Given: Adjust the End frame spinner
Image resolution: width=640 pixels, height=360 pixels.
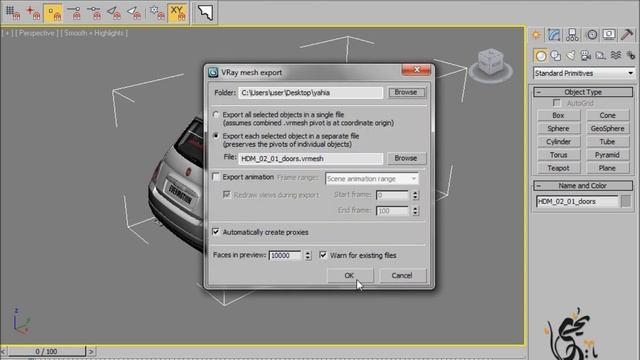Looking at the screenshot, I should pos(415,211).
